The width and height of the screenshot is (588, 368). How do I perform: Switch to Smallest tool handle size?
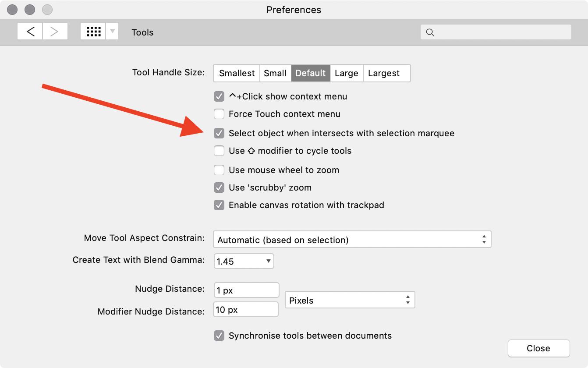pos(236,73)
